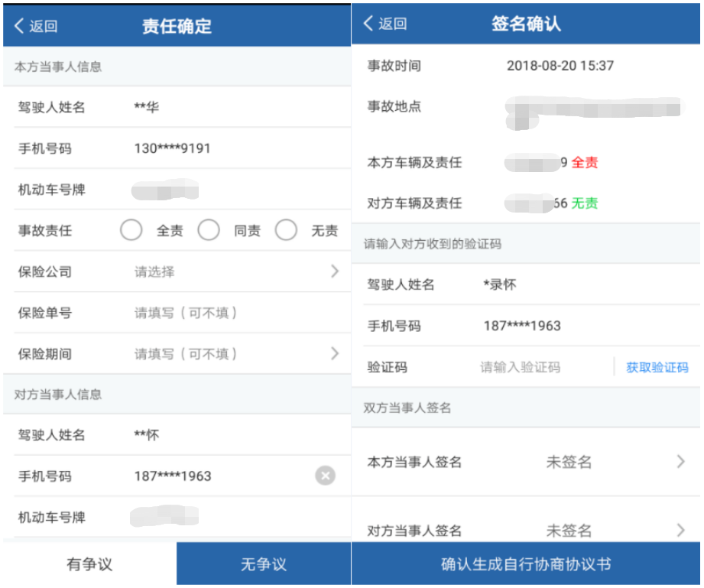
Task: Switch to the 签名确认 screen header
Action: [x=527, y=24]
